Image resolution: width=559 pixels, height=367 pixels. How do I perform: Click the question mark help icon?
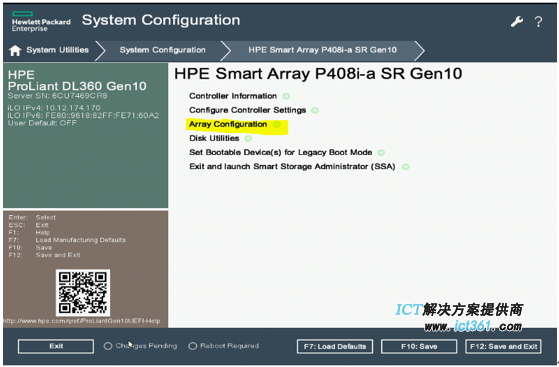pyautogui.click(x=538, y=22)
